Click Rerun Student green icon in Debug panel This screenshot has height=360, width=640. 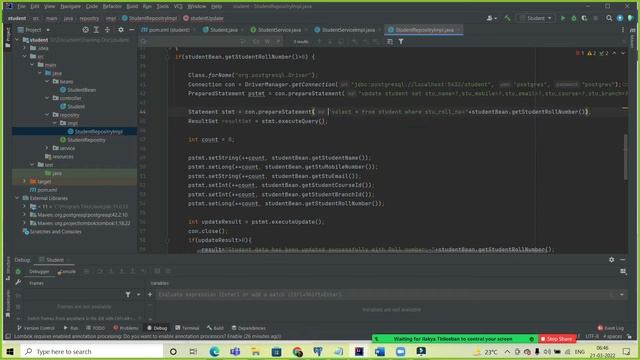click(18, 271)
